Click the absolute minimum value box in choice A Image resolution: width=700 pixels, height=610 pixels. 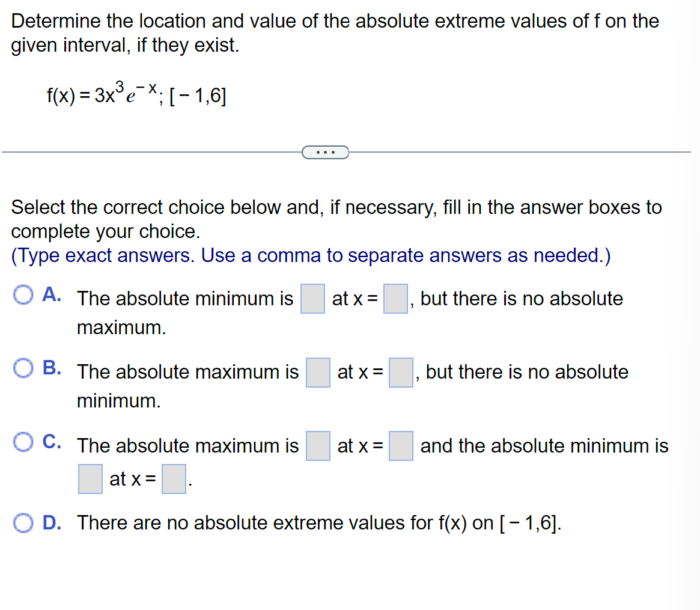[312, 298]
